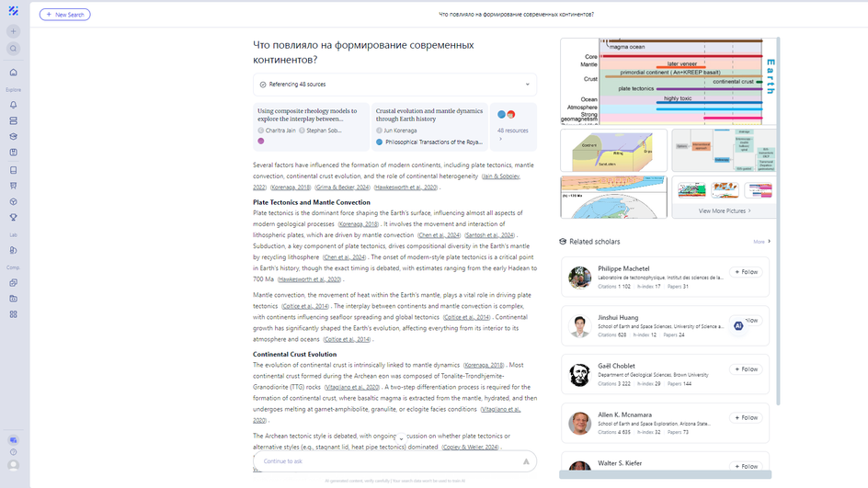The image size is (868, 488).
Task: Open the user profile avatar in sidebar
Action: pyautogui.click(x=13, y=466)
